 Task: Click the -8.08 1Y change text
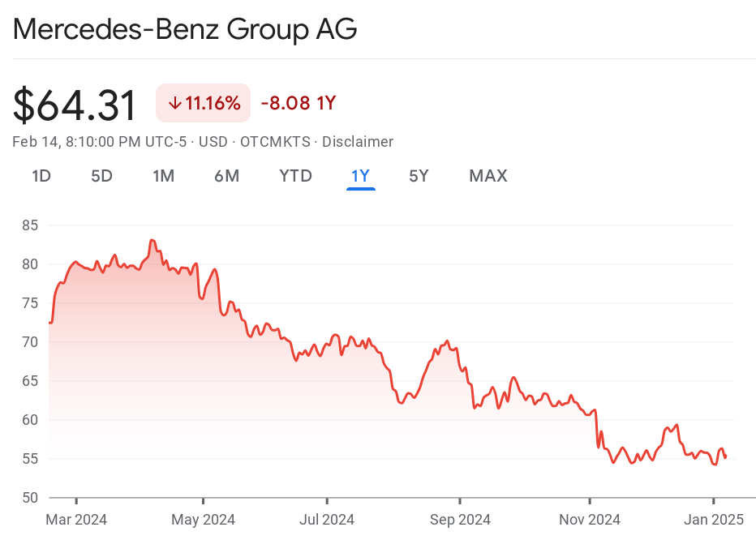(299, 104)
